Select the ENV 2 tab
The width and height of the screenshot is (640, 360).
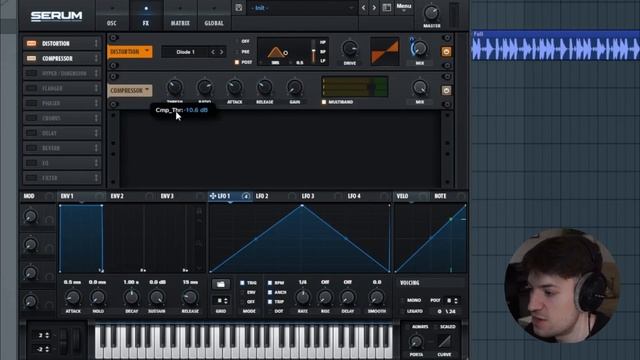click(x=118, y=196)
